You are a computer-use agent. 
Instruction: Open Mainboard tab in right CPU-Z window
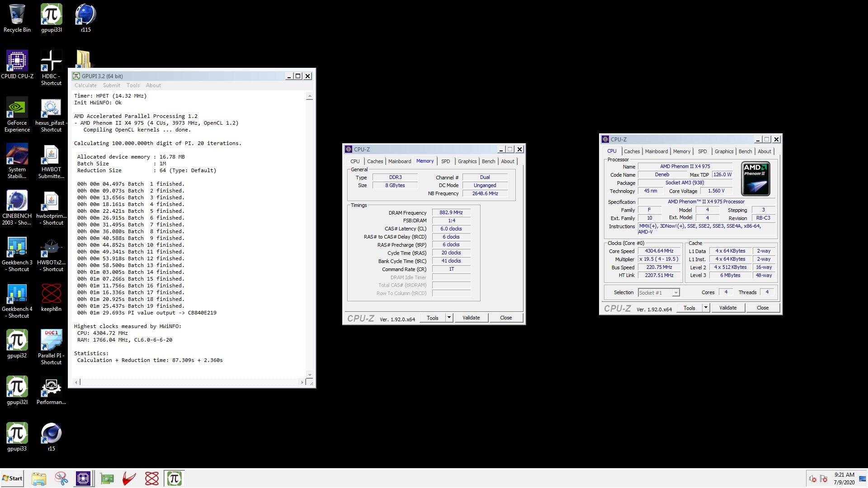656,151
